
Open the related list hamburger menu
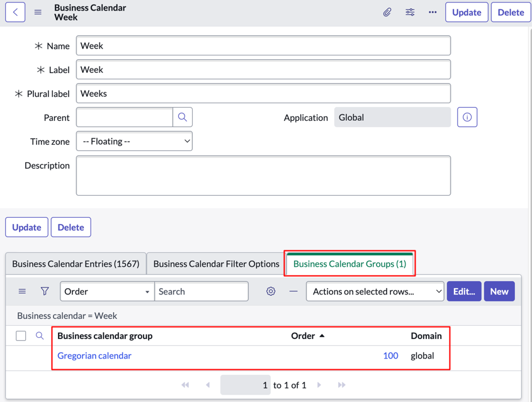pyautogui.click(x=22, y=291)
